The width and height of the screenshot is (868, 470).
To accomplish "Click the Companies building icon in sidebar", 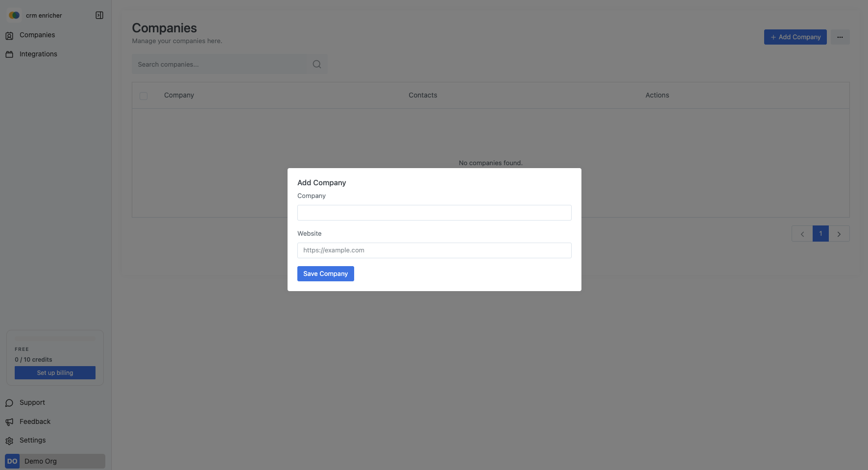I will [9, 35].
